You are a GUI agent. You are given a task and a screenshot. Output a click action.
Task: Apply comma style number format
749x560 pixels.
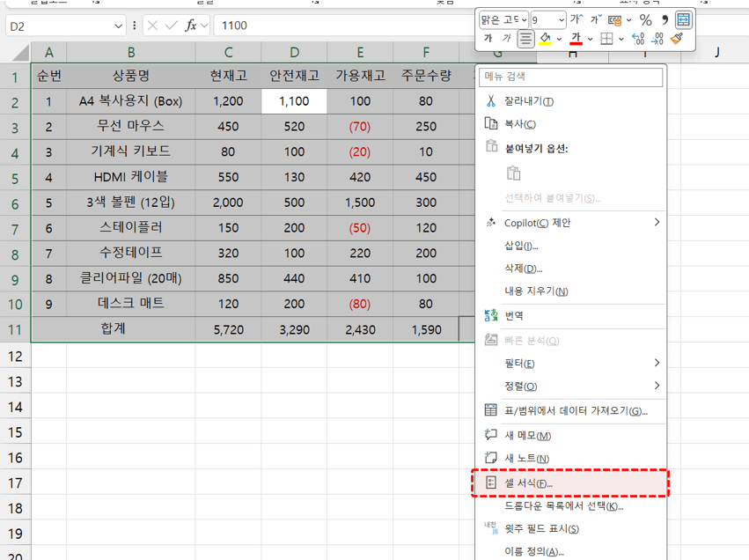pyautogui.click(x=665, y=19)
